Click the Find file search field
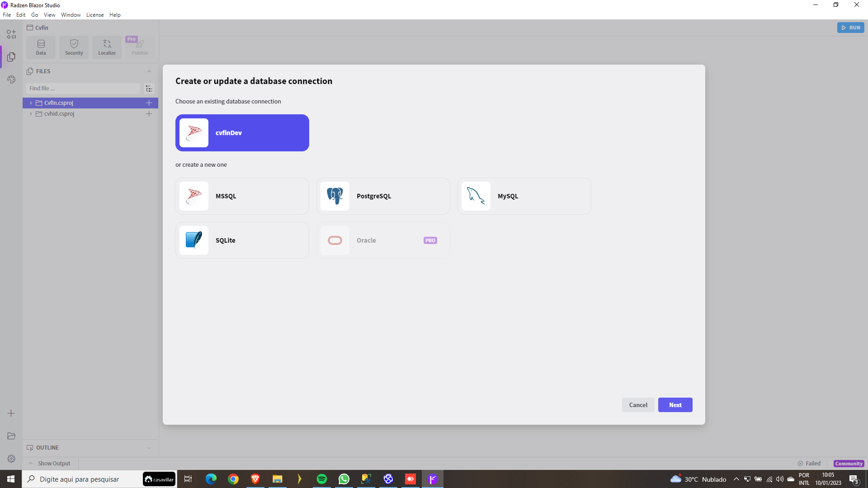The height and width of the screenshot is (488, 868). (83, 89)
